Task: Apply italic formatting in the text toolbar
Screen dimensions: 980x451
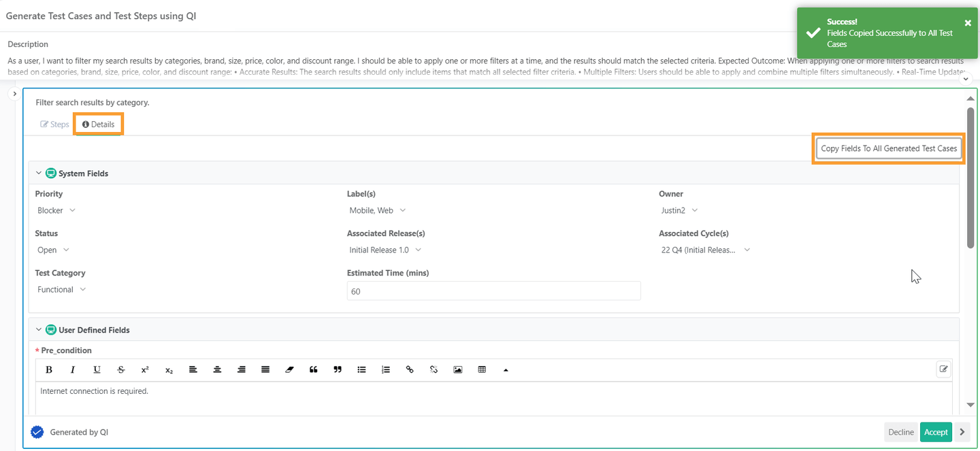Action: (73, 369)
